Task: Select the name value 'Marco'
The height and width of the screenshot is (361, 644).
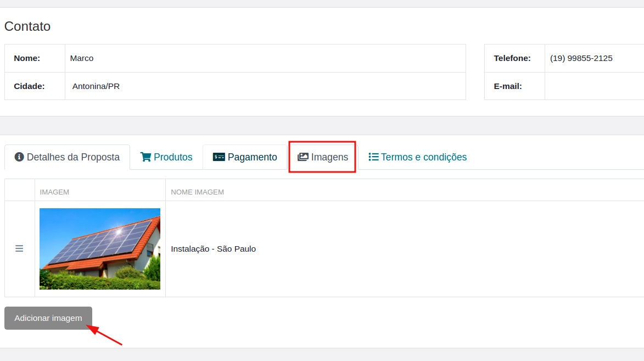Action: 82,58
